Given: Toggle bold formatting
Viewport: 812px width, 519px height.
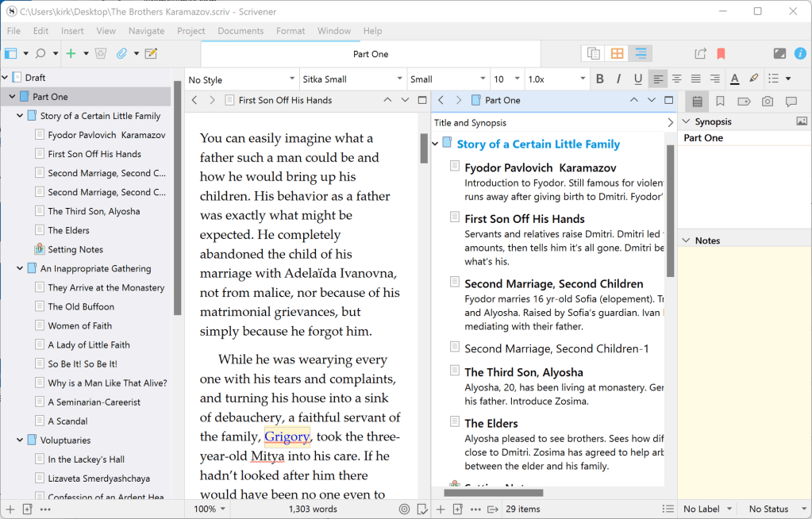Looking at the screenshot, I should (x=600, y=79).
